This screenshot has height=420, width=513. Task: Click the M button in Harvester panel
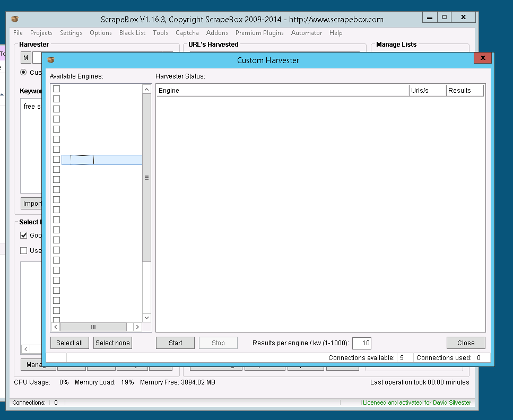(x=26, y=58)
